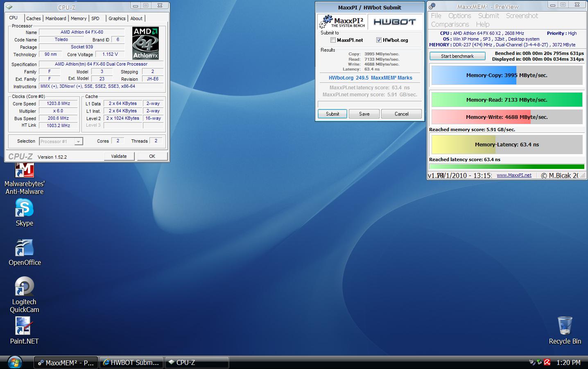
Task: Click the Windows Start orb
Action: 14,362
